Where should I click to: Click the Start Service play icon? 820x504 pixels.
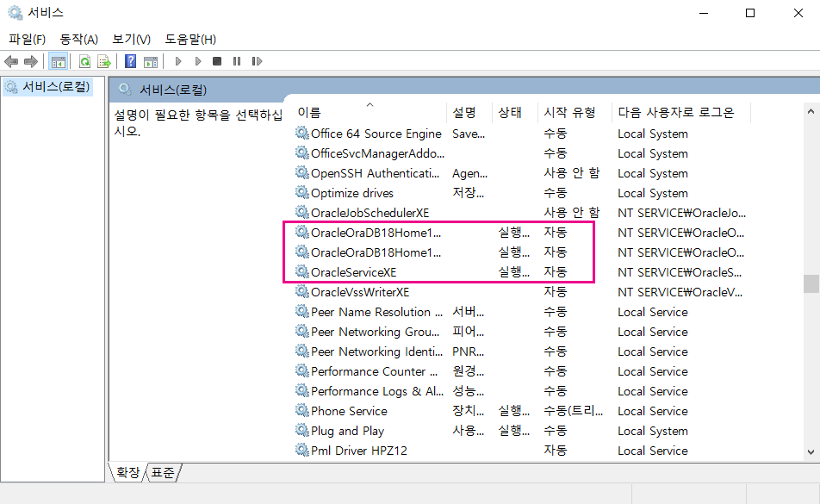pos(178,62)
